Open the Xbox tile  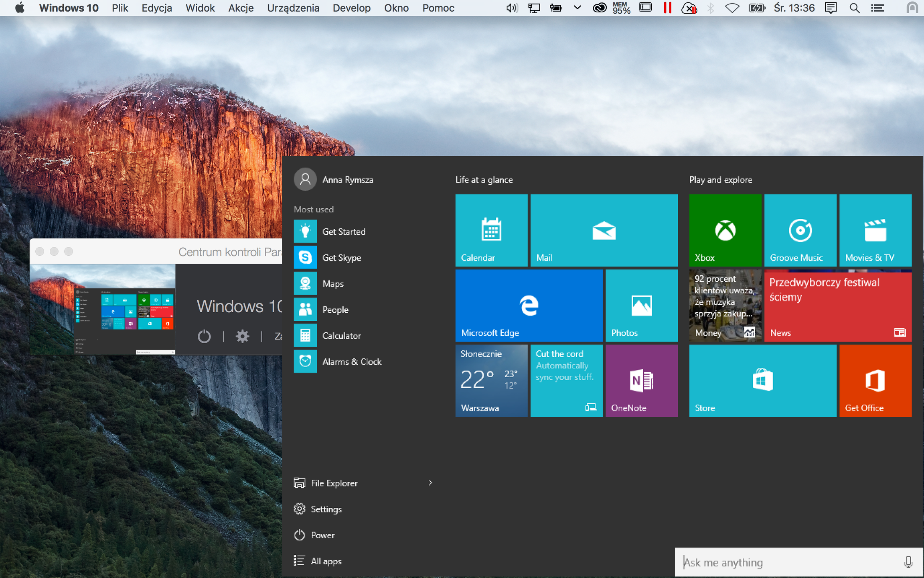pyautogui.click(x=725, y=230)
